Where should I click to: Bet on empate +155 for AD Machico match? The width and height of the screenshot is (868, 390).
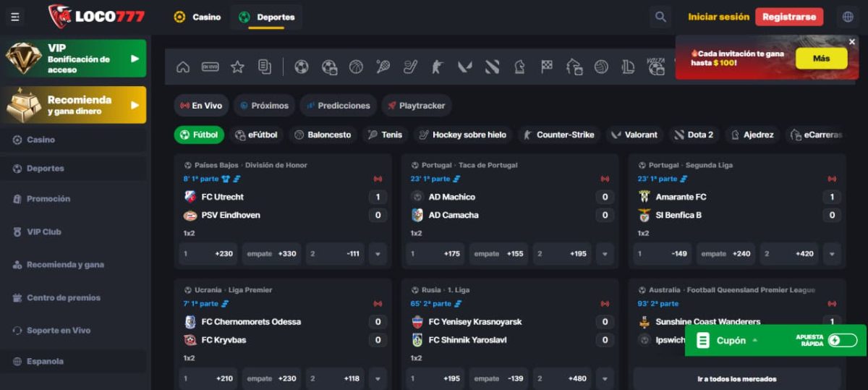499,254
